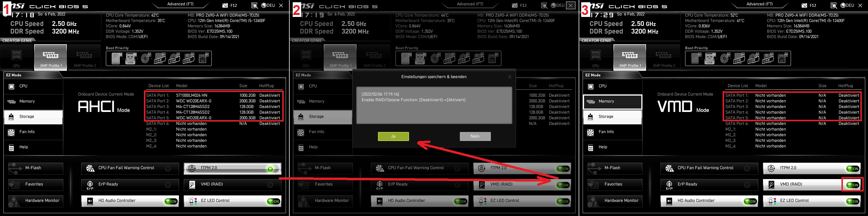
Task: Click Favorites heart icon in AHCI Mode screen
Action: tap(14, 184)
